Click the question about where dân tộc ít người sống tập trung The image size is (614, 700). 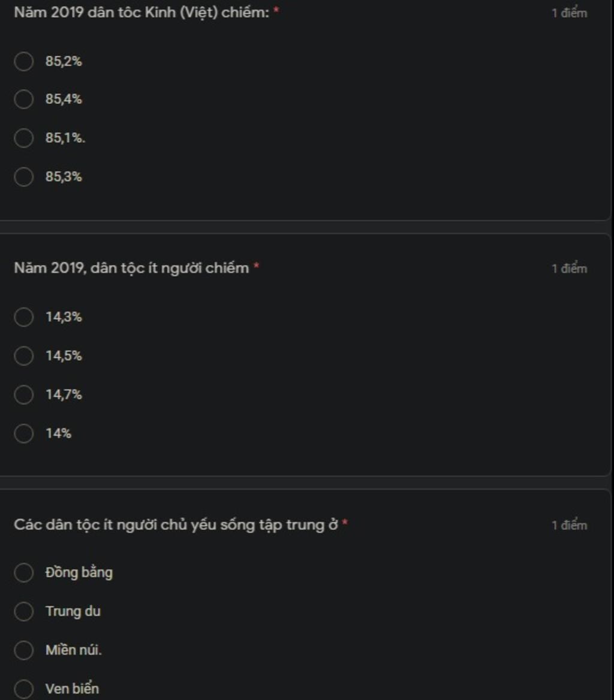pyautogui.click(x=176, y=525)
